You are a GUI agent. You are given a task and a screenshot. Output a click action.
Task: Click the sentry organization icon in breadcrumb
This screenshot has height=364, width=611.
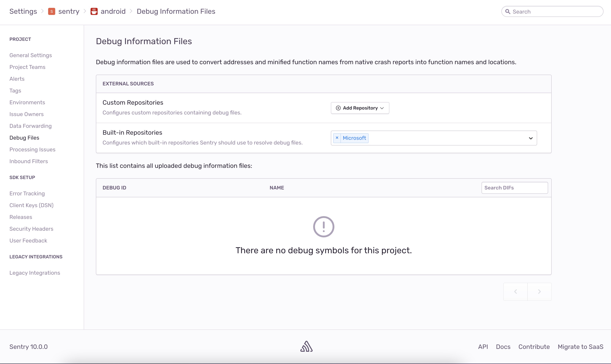pyautogui.click(x=51, y=11)
